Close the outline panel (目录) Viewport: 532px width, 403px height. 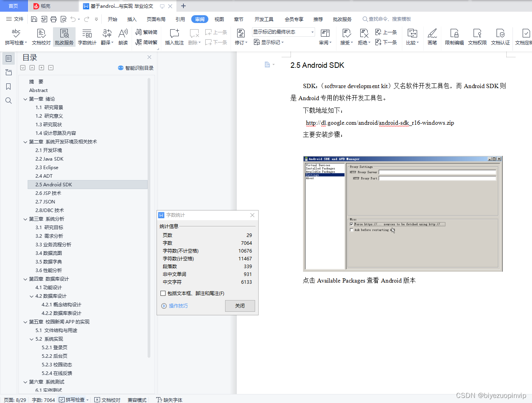click(149, 57)
